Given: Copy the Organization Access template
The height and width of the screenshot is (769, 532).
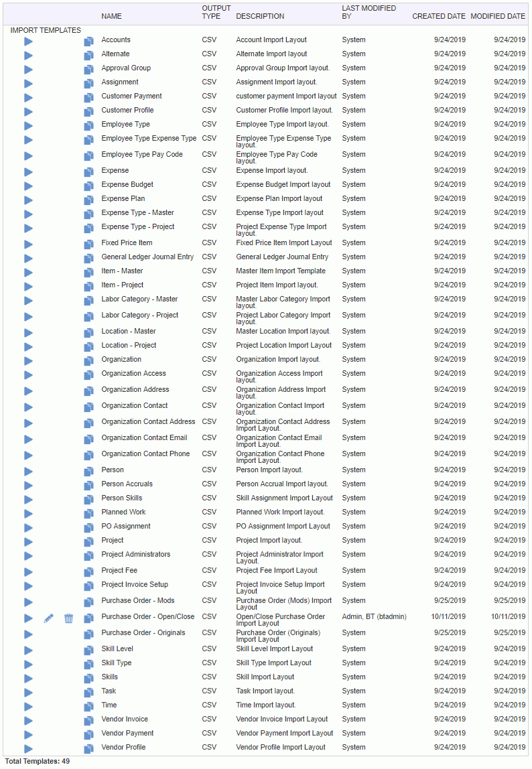Looking at the screenshot, I should tap(88, 375).
